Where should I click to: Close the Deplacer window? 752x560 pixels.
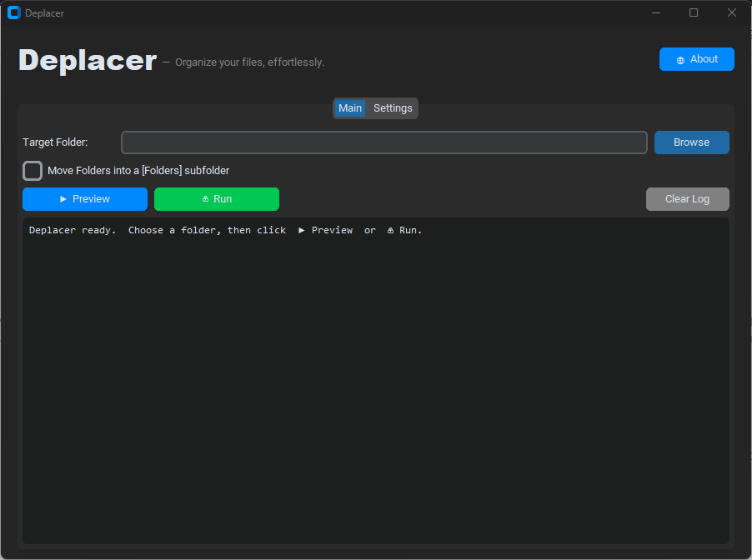point(731,13)
